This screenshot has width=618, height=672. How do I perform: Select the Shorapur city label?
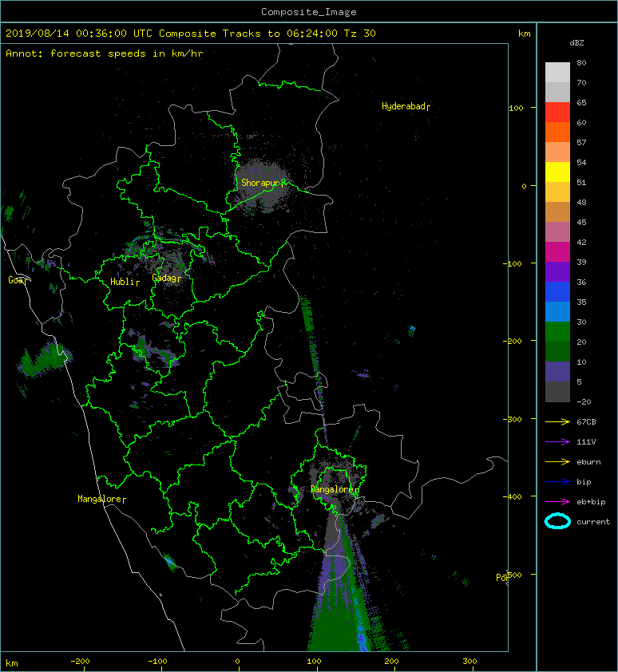click(263, 183)
